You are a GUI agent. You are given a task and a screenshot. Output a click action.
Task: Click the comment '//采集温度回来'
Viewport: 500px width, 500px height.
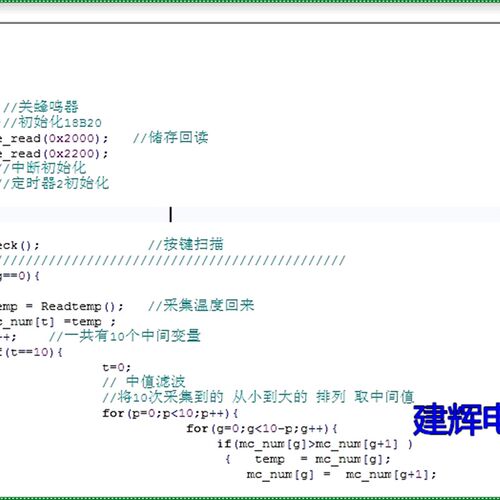pos(201,306)
